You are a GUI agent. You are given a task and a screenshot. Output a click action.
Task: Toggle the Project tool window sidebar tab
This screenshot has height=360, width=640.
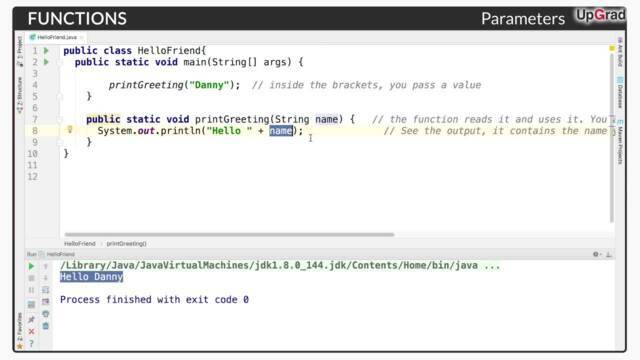point(20,51)
